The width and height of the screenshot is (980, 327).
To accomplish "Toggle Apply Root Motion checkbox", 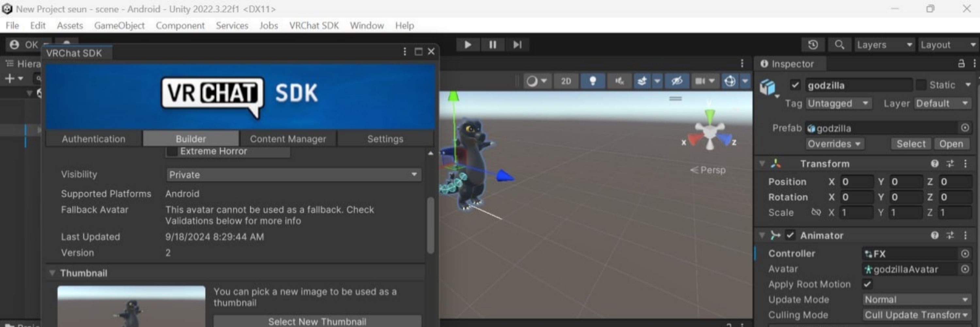I will 868,284.
